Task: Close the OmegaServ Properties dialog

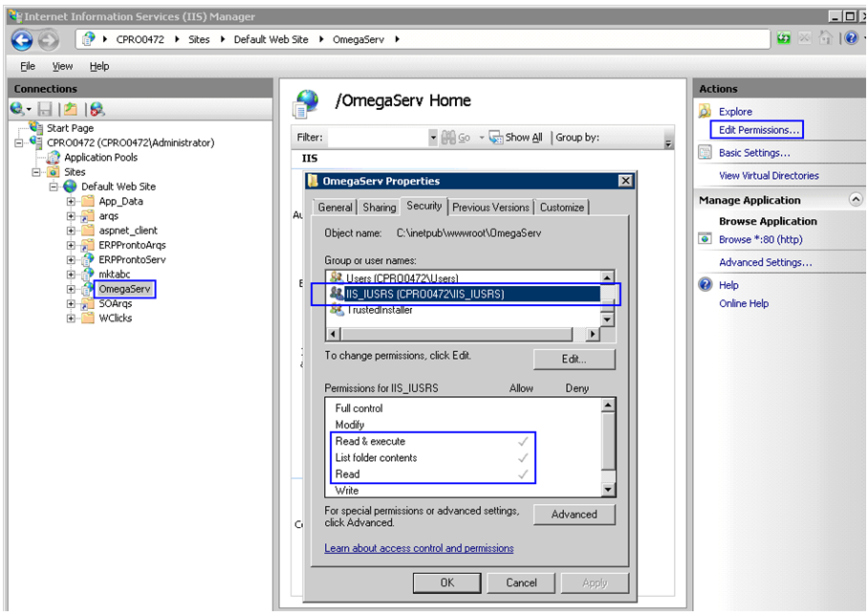Action: [x=625, y=181]
